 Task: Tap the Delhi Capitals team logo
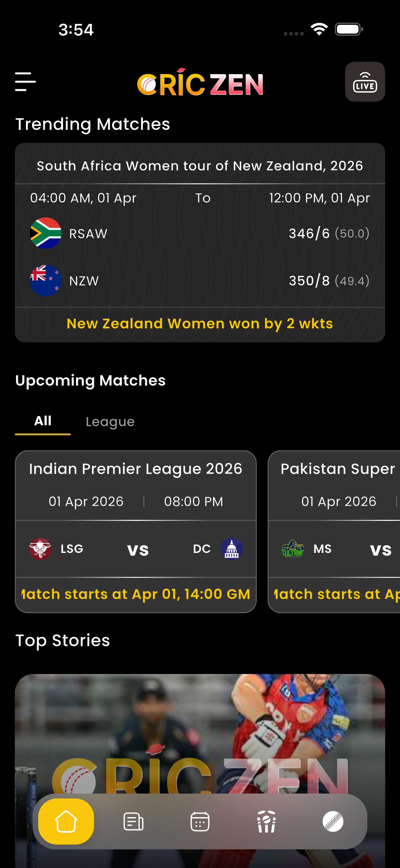(232, 549)
